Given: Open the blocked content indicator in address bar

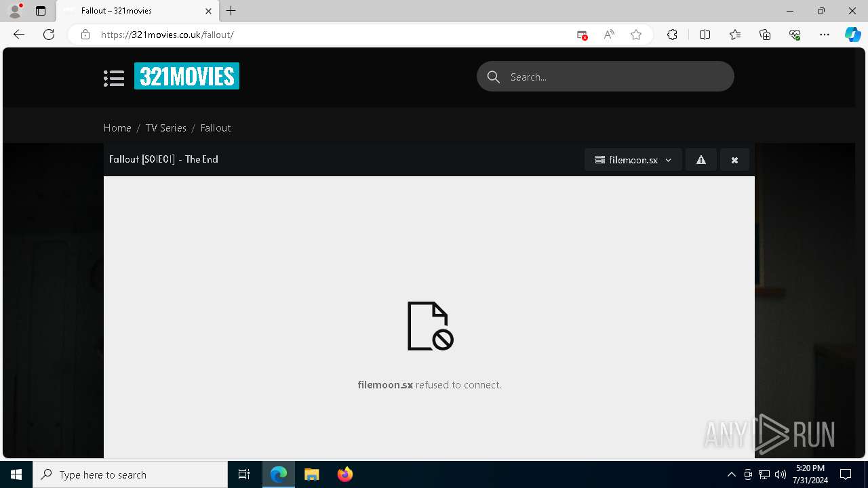Looking at the screenshot, I should 582,35.
